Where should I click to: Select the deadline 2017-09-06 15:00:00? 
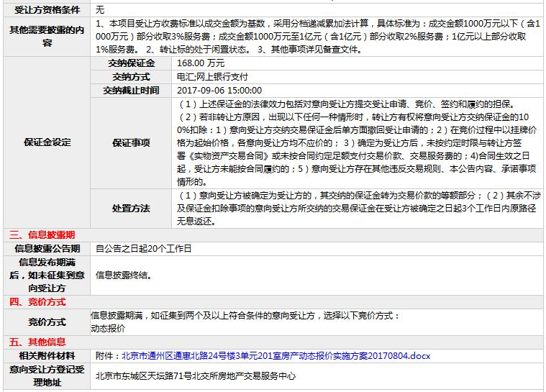[x=219, y=91]
